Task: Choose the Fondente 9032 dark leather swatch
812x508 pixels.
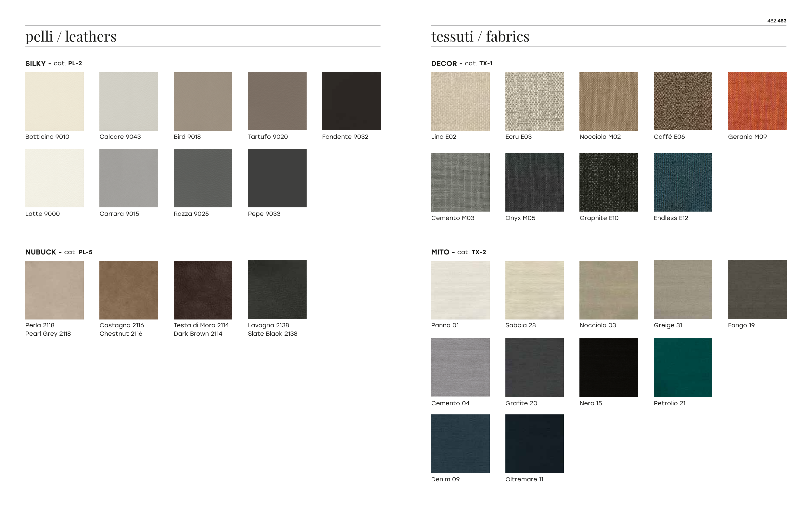Action: tap(351, 101)
